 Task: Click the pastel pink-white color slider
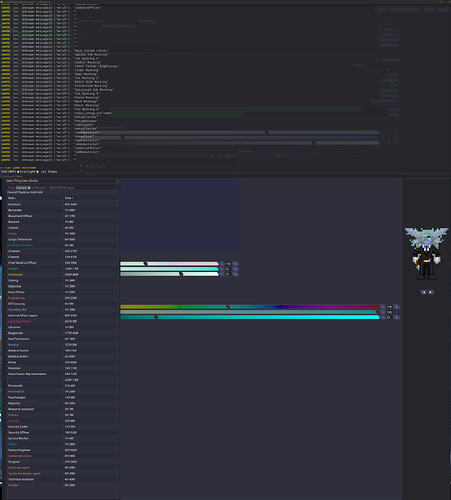tap(169, 264)
